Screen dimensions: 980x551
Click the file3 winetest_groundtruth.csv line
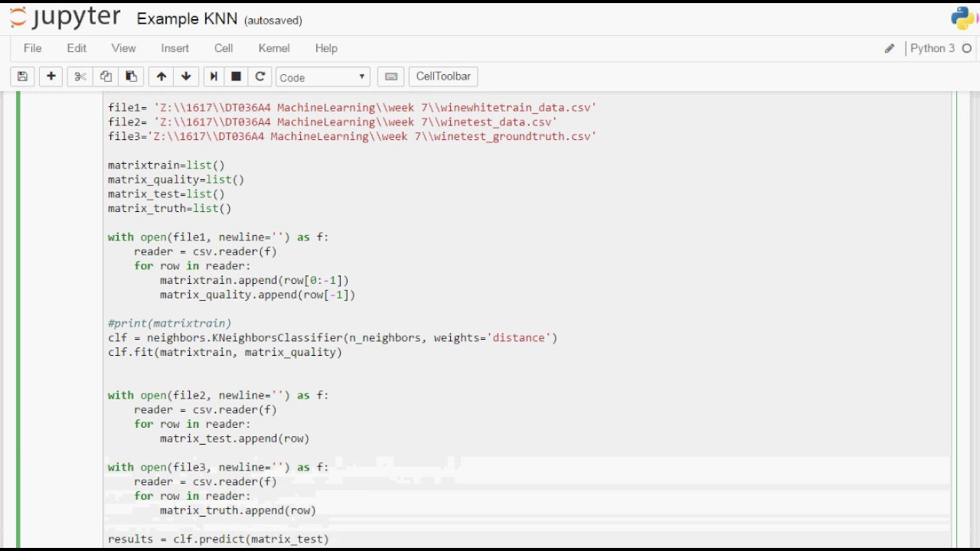point(352,137)
